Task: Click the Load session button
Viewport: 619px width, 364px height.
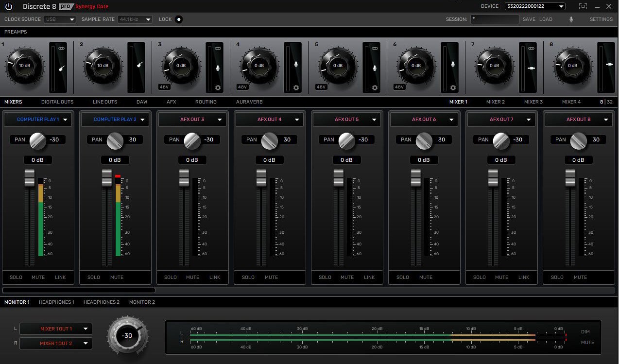Action: tap(546, 19)
